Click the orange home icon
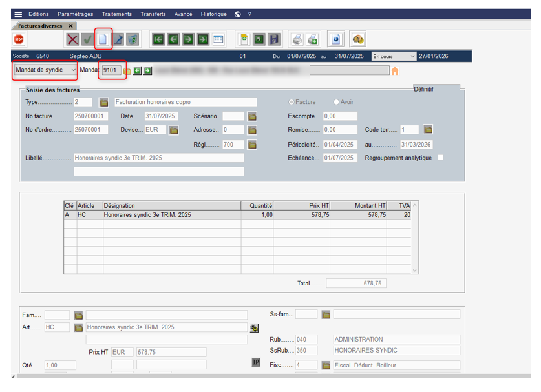The width and height of the screenshot is (541, 392). pyautogui.click(x=394, y=71)
